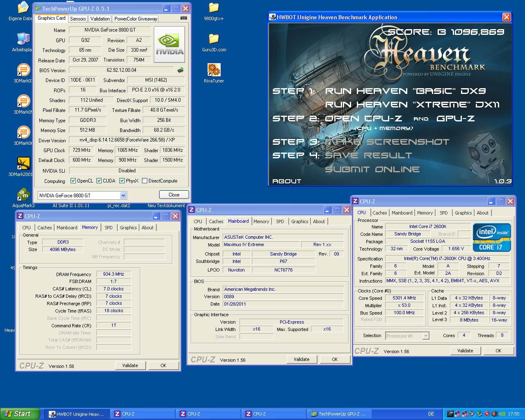
Task: Click the Maximus IV Extreme model field
Action: [260, 244]
